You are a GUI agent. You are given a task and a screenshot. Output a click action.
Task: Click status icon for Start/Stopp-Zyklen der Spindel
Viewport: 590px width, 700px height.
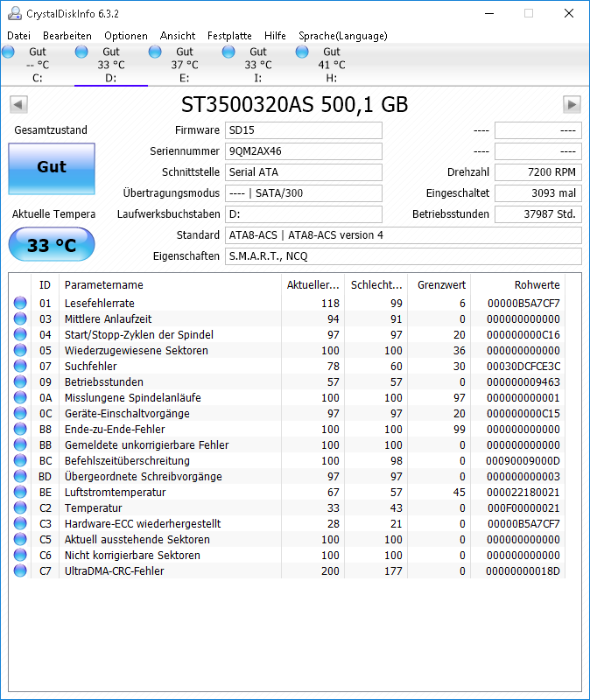coord(20,334)
